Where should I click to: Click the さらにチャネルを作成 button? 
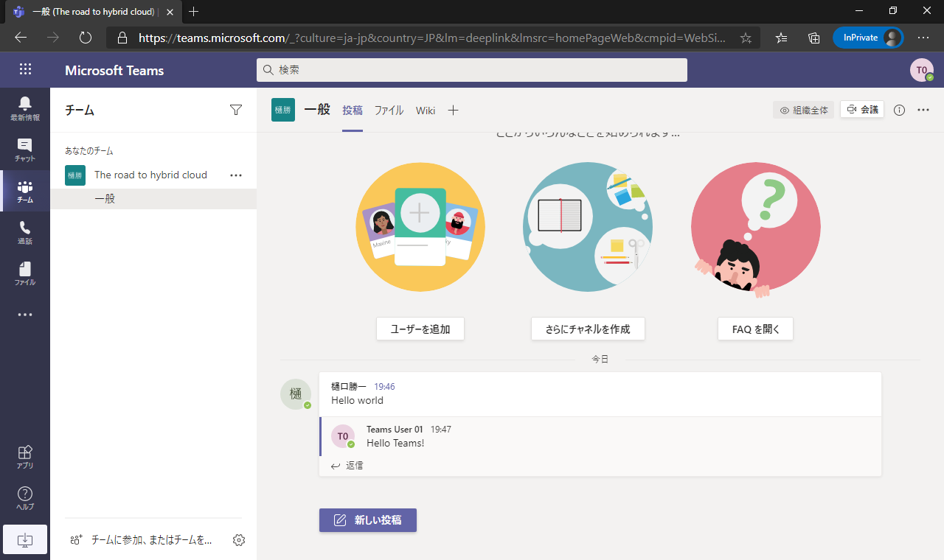tap(588, 329)
